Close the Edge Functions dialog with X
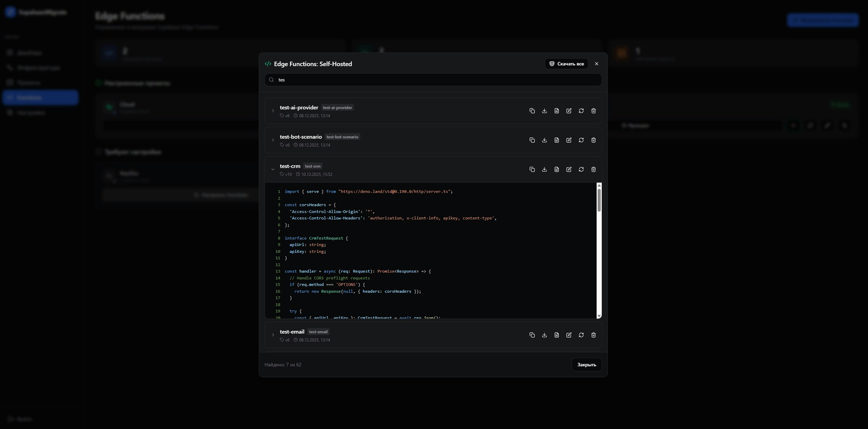 coord(596,64)
